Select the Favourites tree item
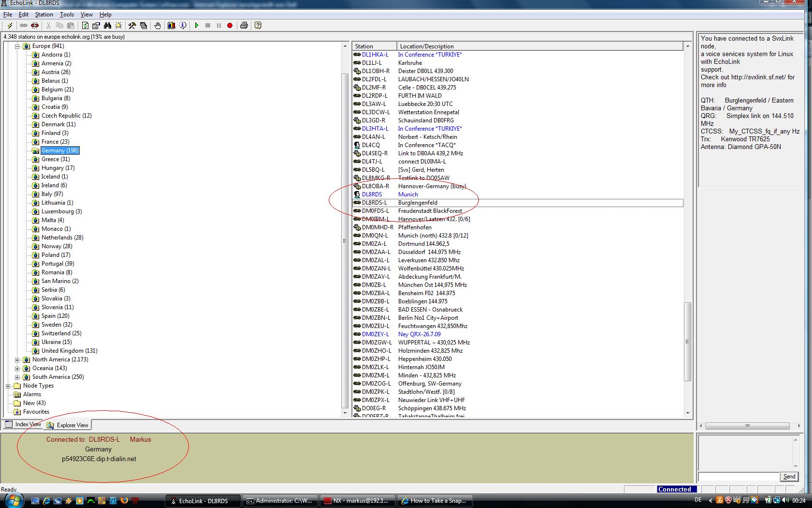 tap(36, 412)
